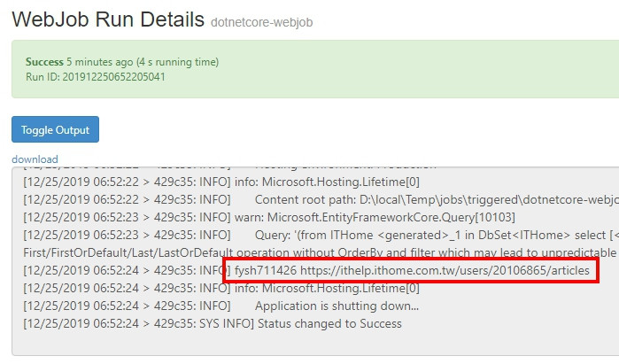This screenshot has height=364, width=619.
Task: Click empty area at bottom of output panel
Action: (315, 344)
